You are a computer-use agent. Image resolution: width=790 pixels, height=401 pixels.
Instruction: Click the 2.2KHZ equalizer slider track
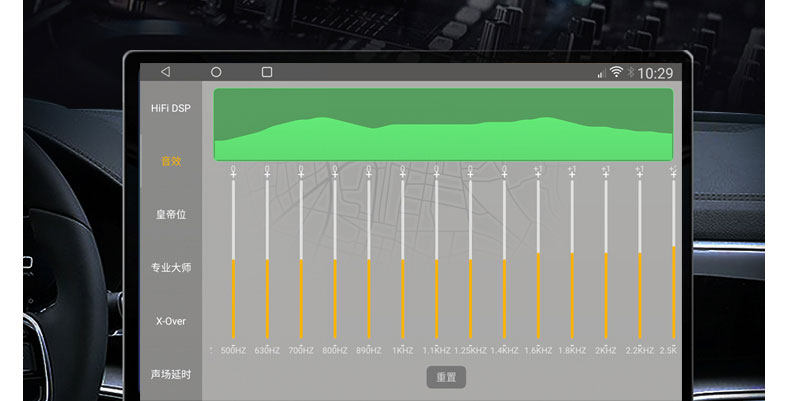(x=640, y=259)
